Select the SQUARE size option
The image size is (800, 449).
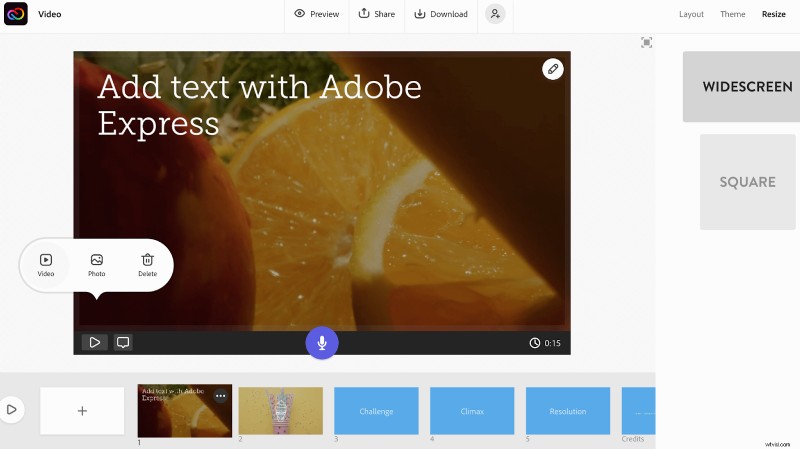747,182
